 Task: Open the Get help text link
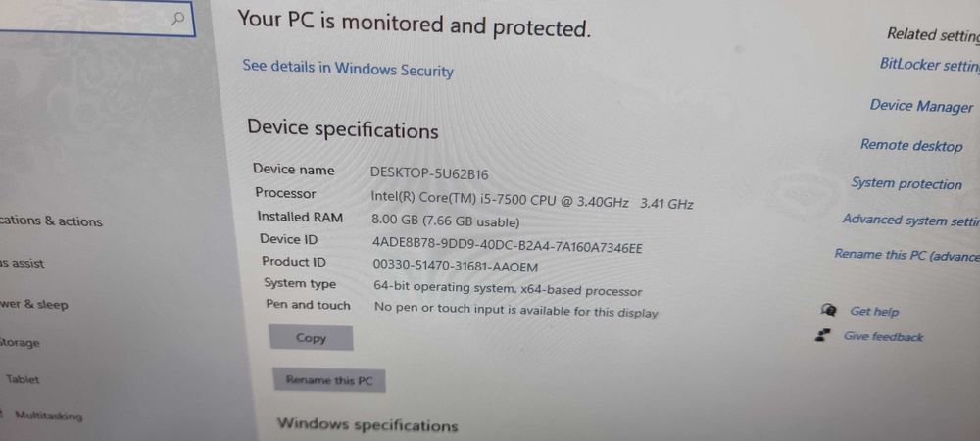click(x=874, y=312)
